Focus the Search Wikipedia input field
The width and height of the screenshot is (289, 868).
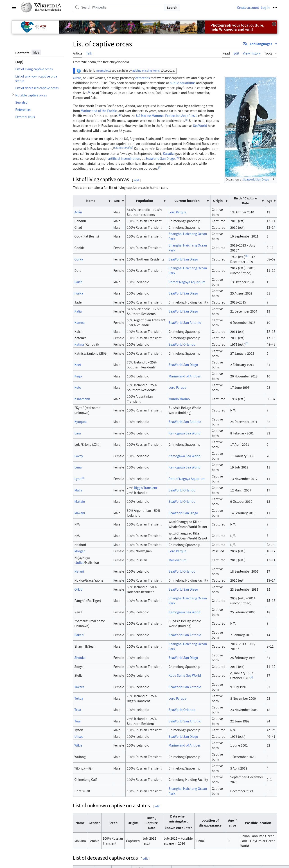click(x=118, y=7)
